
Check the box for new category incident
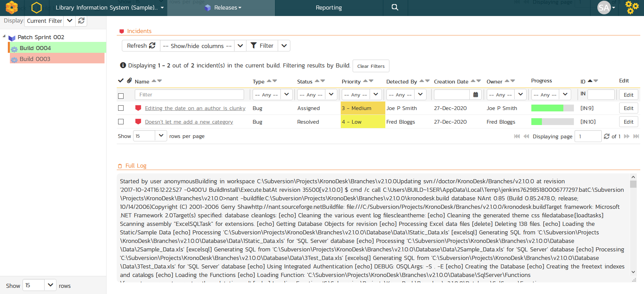(121, 122)
